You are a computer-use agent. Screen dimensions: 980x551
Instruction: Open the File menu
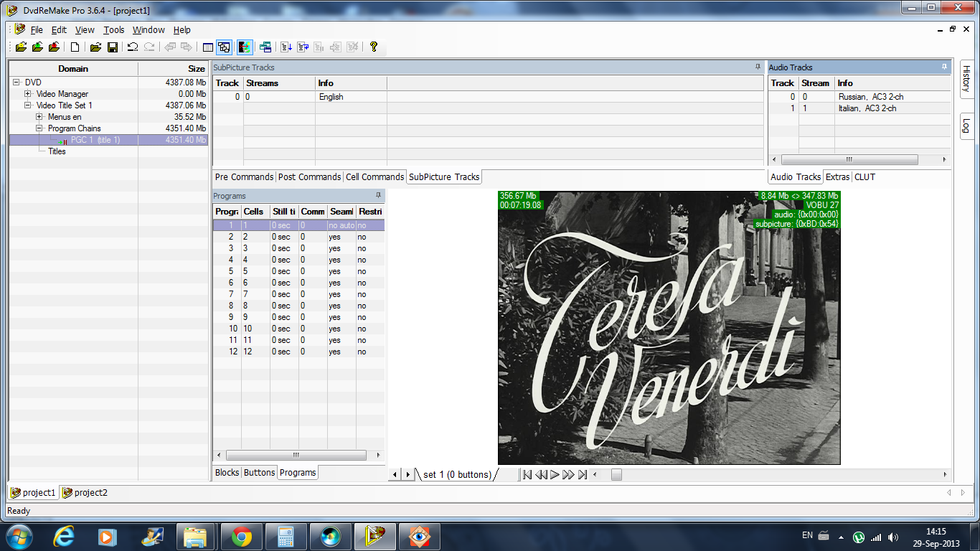pos(37,30)
